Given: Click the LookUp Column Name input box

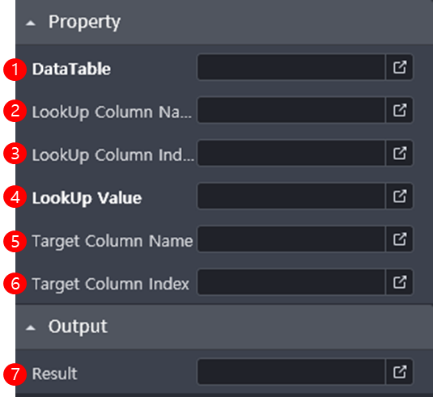Looking at the screenshot, I should tap(291, 110).
